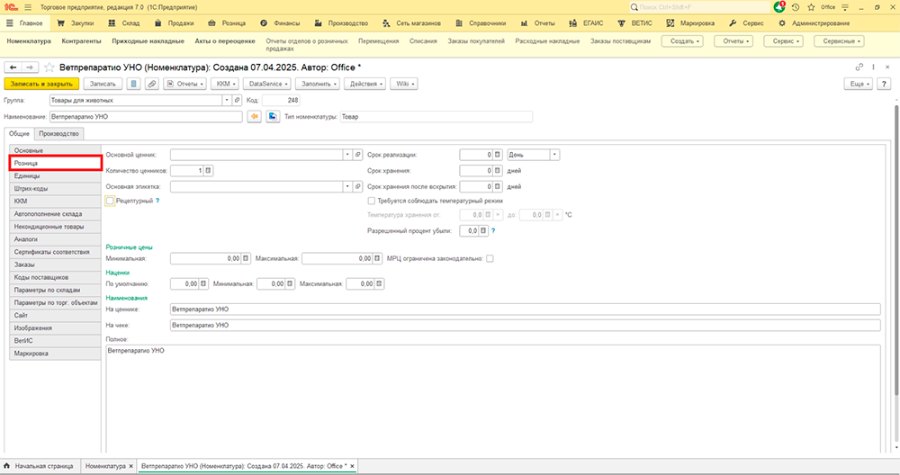Mark this item as favorite star
Viewport: 900px width, 475px height.
(x=49, y=68)
